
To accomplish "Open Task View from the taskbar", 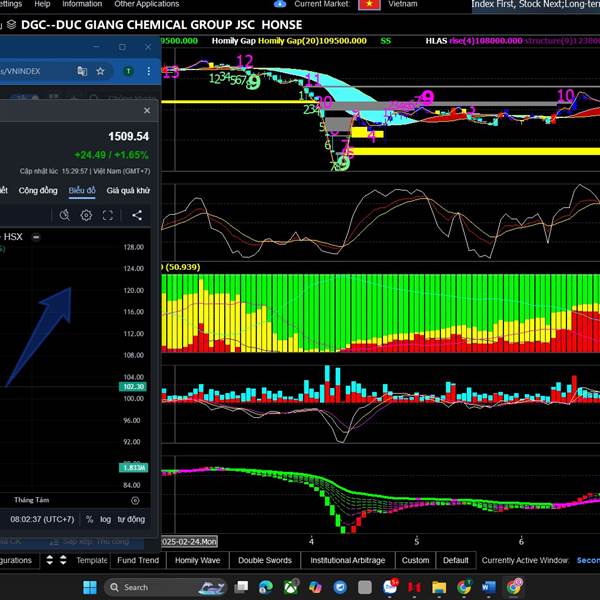I will [x=241, y=587].
